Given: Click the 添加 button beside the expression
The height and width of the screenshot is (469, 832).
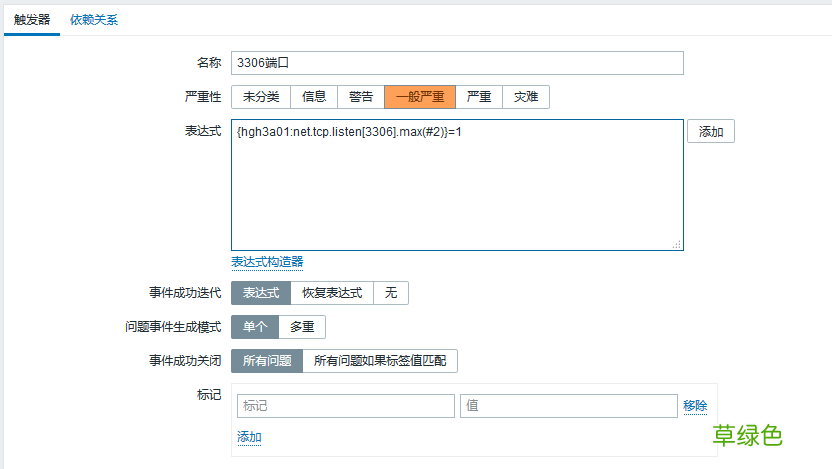Looking at the screenshot, I should pyautogui.click(x=711, y=131).
